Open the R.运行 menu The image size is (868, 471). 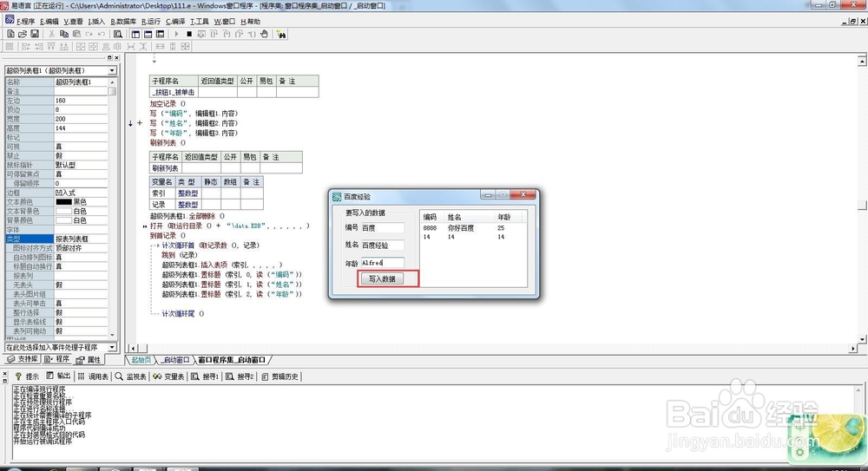tap(150, 21)
